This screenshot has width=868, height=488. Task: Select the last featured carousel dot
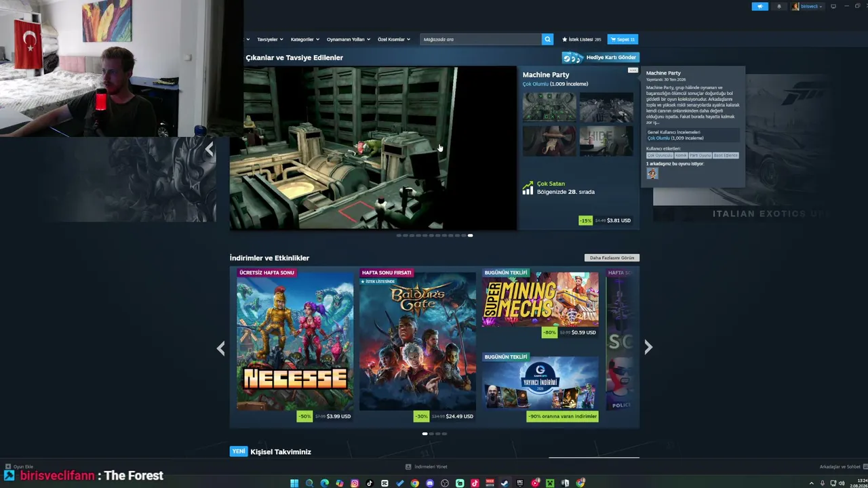(x=470, y=235)
